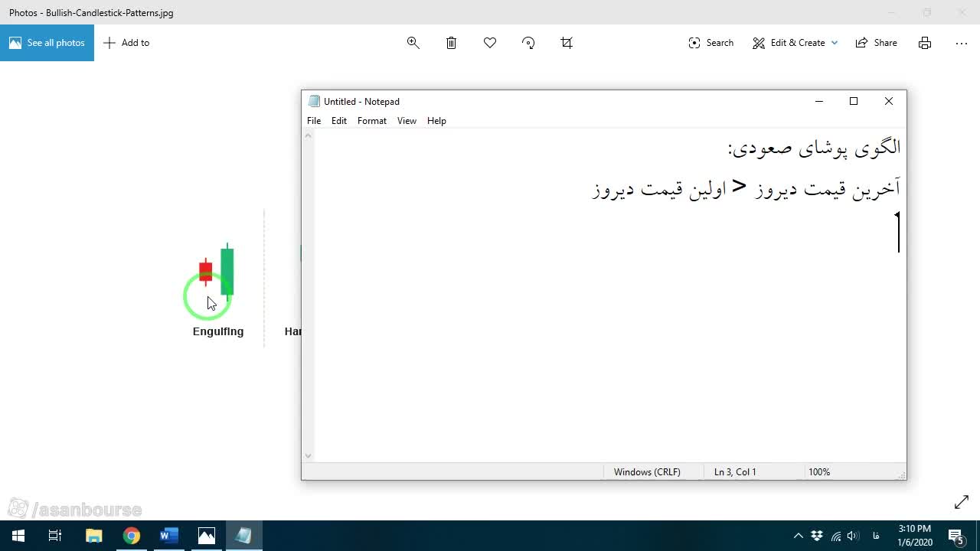This screenshot has width=980, height=551.
Task: Add photo to favorites with the heart icon
Action: pyautogui.click(x=490, y=43)
